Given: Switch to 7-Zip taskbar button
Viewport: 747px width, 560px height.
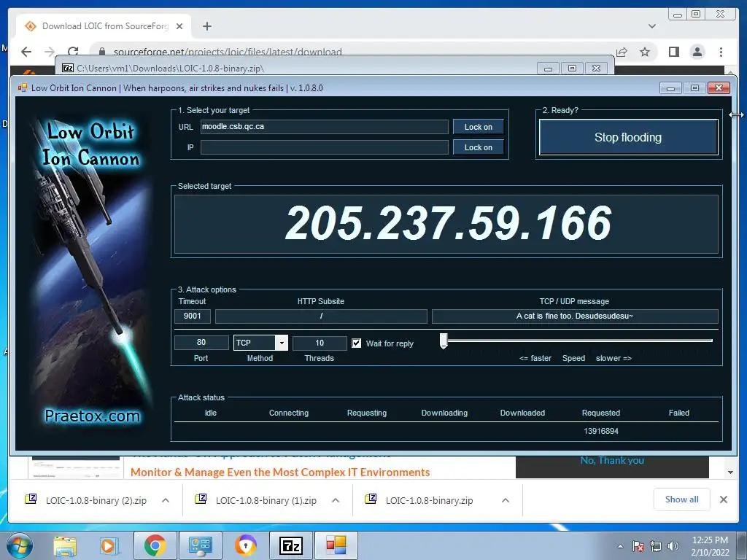Looking at the screenshot, I should click(x=292, y=545).
